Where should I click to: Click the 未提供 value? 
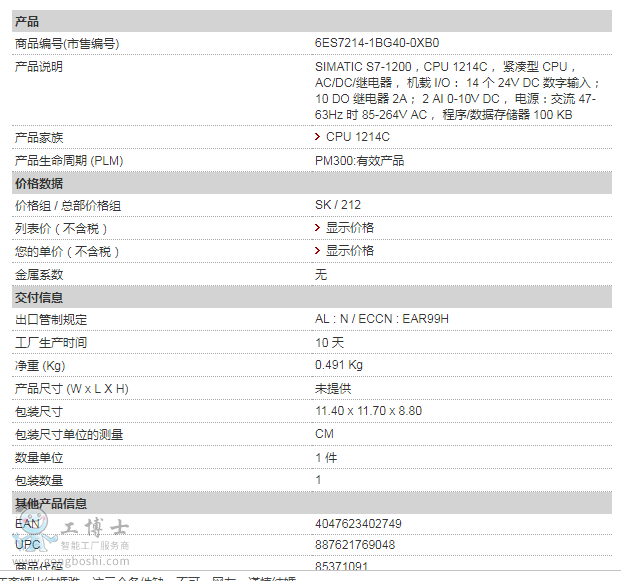333,389
